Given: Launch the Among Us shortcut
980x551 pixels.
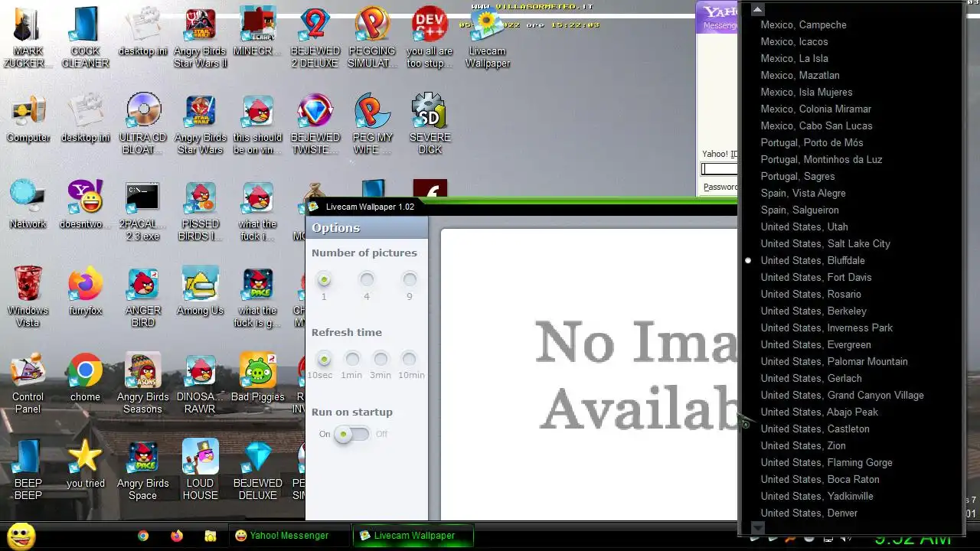Looking at the screenshot, I should click(200, 292).
